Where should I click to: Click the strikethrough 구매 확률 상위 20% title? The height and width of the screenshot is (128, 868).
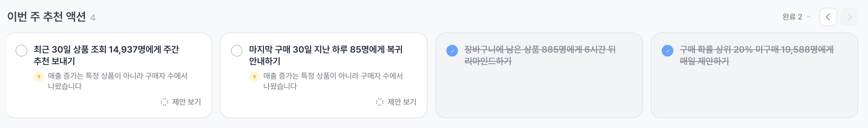click(x=756, y=55)
